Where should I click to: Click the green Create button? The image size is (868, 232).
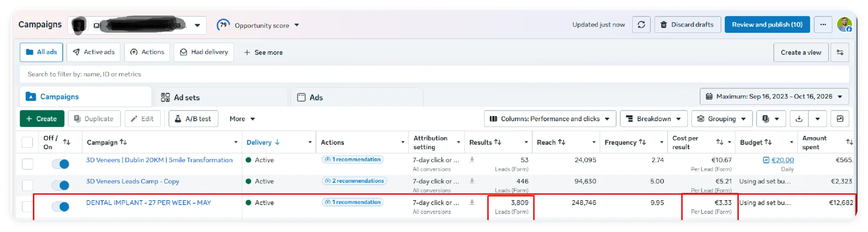pos(41,119)
